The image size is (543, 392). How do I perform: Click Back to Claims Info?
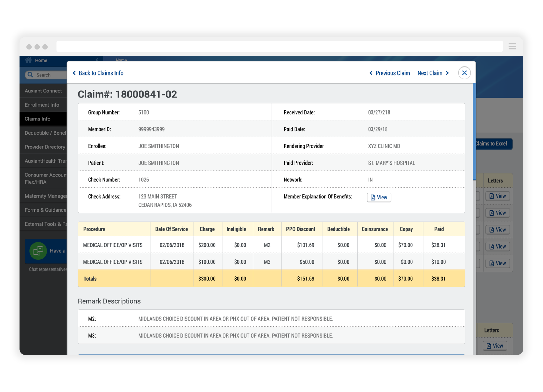point(101,73)
